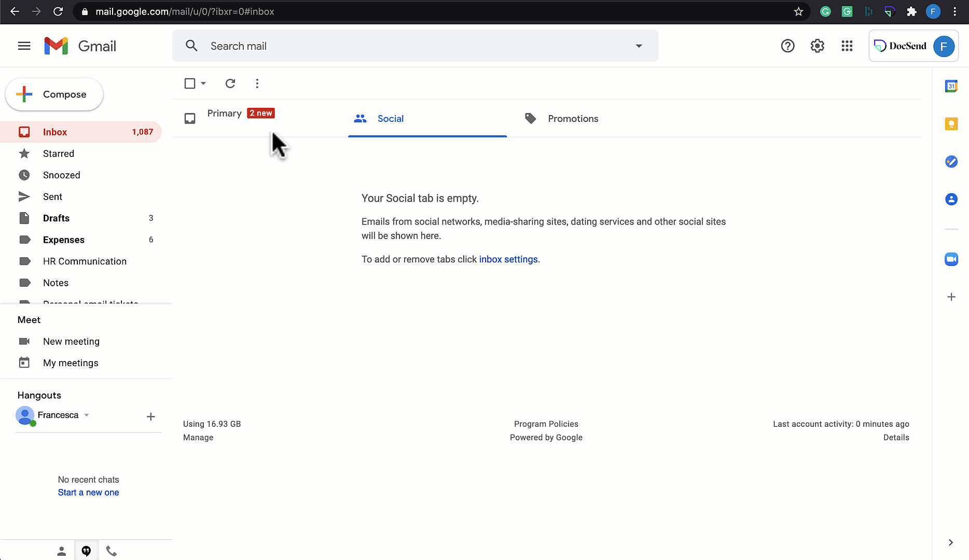
Task: Open Google Calendar side panel
Action: (x=951, y=86)
